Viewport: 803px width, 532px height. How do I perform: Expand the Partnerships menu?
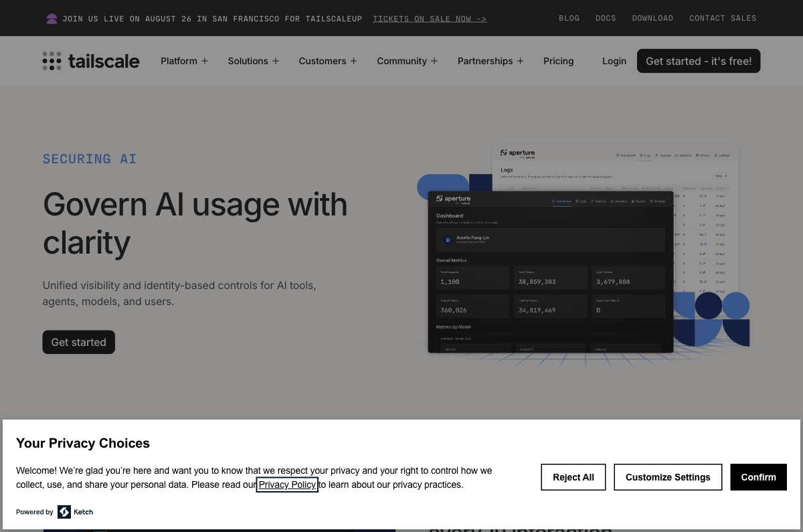coord(490,61)
